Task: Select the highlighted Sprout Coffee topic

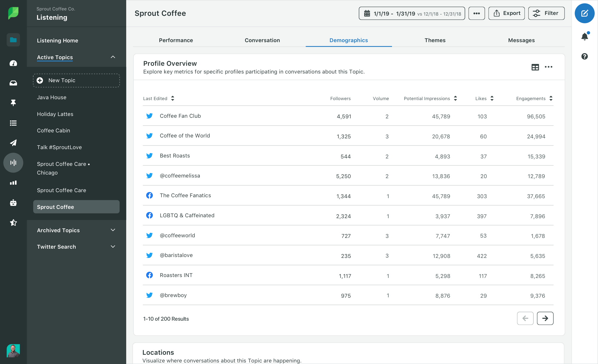Action: (76, 207)
